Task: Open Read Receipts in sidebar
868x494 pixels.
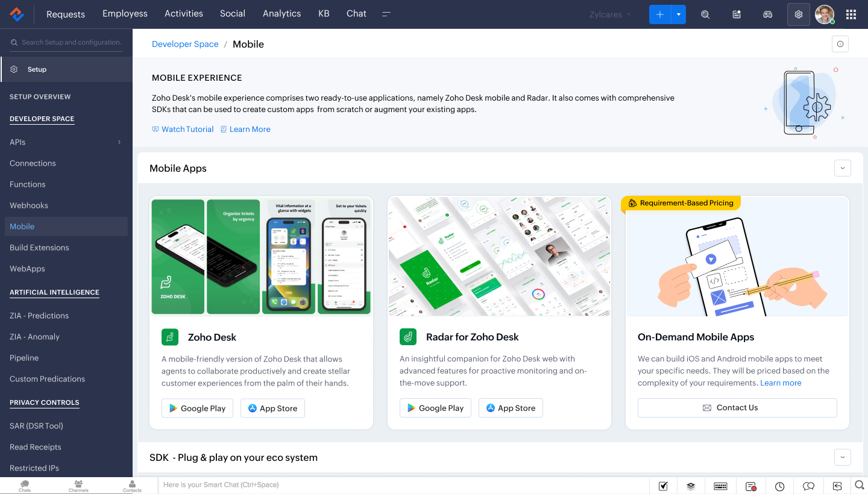Action: pos(36,447)
